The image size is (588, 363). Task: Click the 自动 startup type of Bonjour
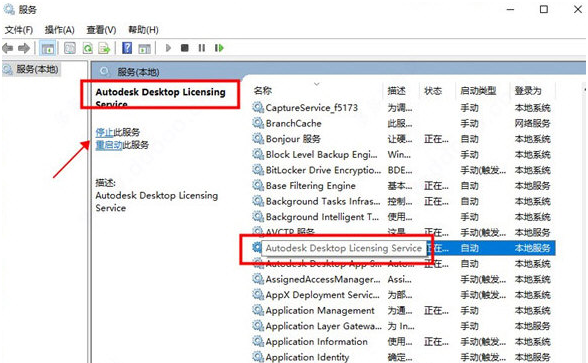[x=470, y=139]
